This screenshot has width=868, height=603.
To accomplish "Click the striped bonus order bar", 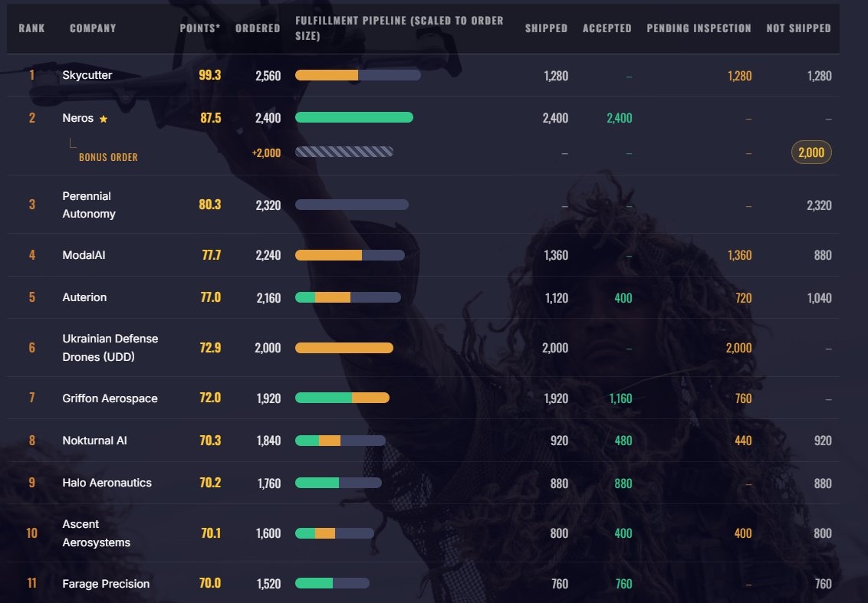I will coord(344,152).
